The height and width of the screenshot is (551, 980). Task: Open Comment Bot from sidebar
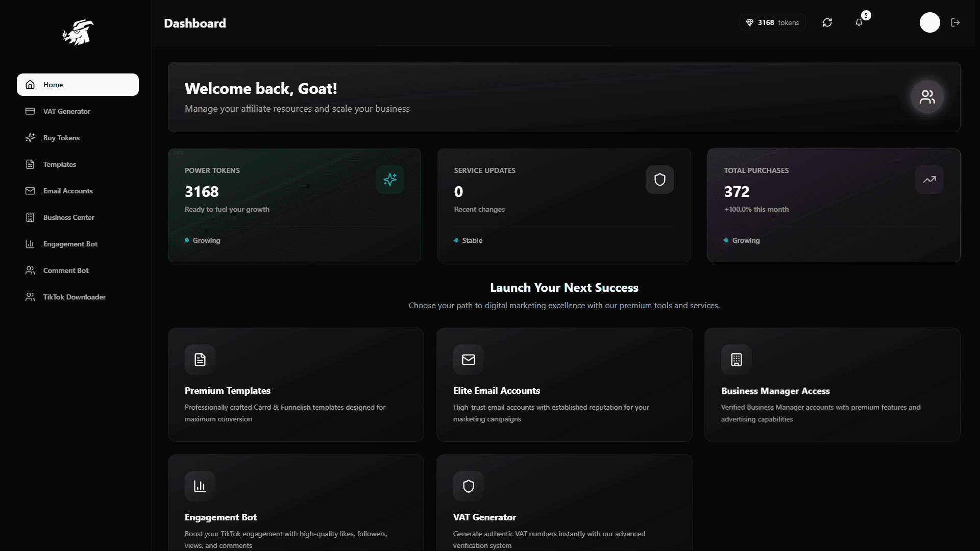tap(66, 270)
